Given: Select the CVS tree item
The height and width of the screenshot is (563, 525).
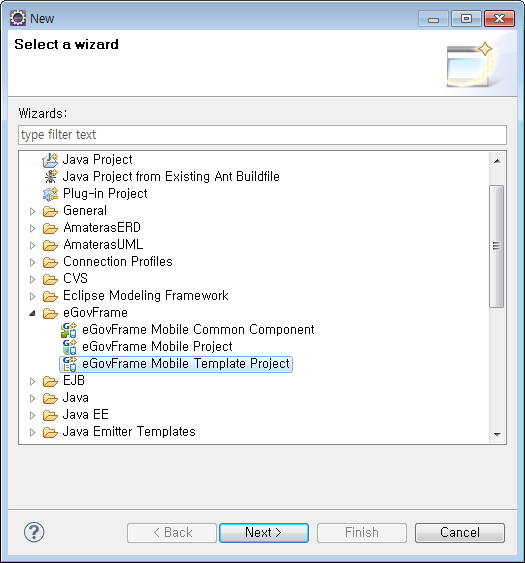Looking at the screenshot, I should [75, 279].
